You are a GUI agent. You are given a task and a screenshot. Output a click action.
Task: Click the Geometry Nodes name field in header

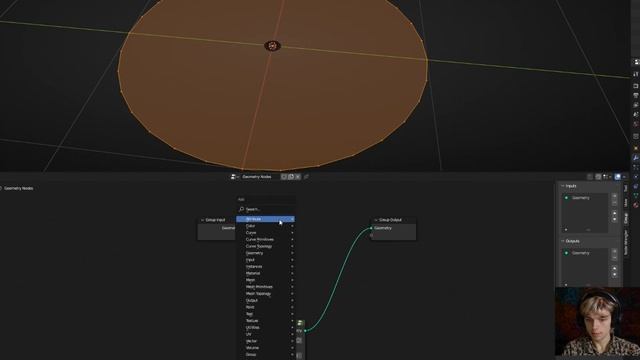pyautogui.click(x=260, y=177)
